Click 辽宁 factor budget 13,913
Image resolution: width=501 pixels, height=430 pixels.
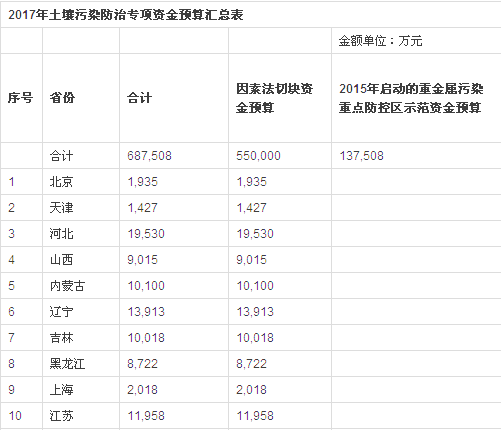click(x=255, y=312)
